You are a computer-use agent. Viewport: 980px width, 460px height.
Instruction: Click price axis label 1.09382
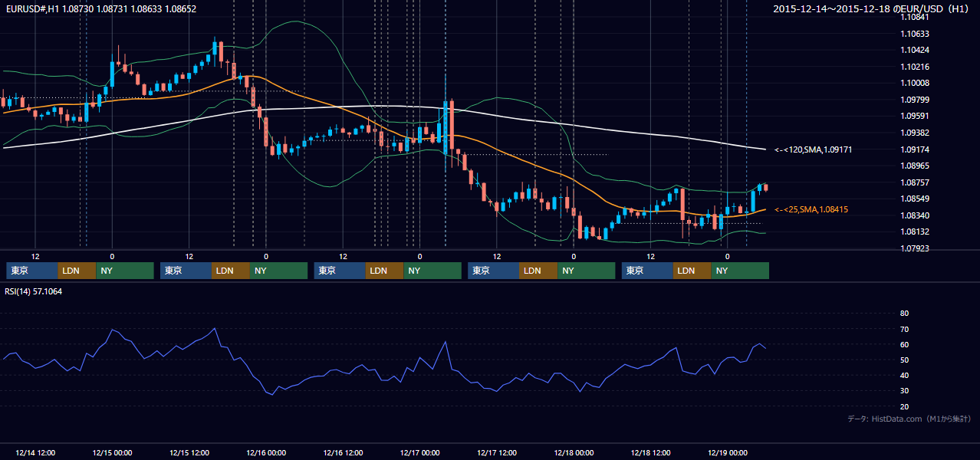pyautogui.click(x=915, y=133)
